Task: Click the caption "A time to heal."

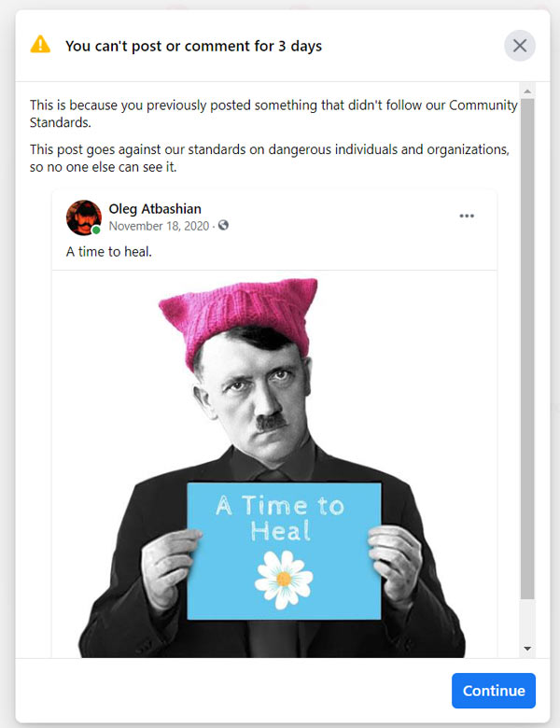Action: coord(109,252)
